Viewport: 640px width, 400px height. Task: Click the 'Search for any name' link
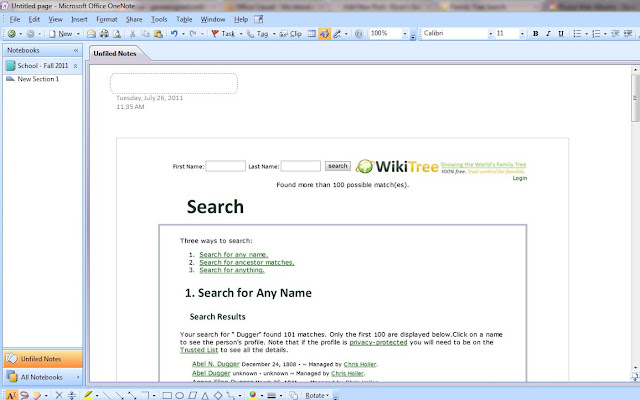233,254
